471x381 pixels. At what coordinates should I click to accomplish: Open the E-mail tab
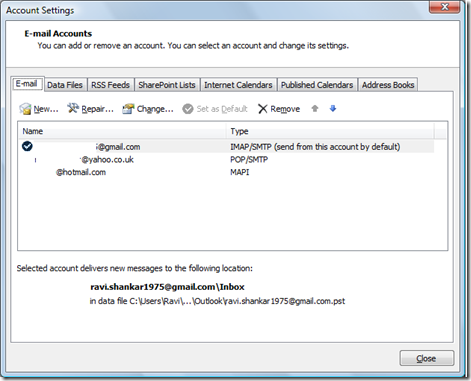(27, 84)
